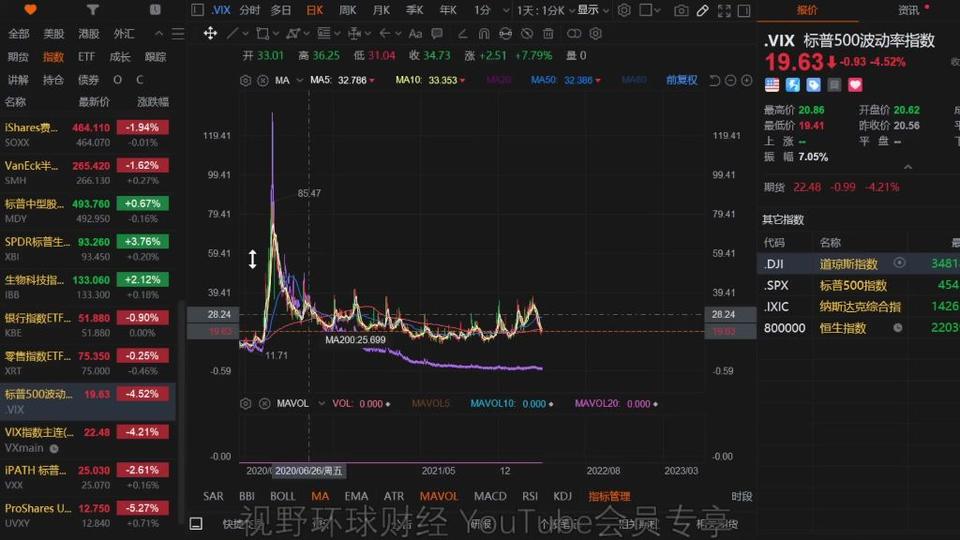Zoom in chart with plus icon
The image size is (960, 540).
tap(746, 80)
